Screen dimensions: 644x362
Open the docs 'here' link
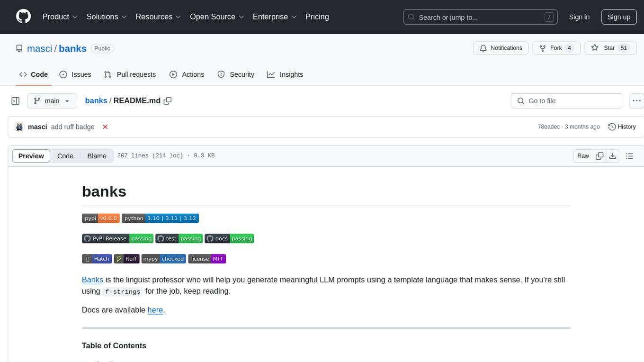pyautogui.click(x=155, y=310)
